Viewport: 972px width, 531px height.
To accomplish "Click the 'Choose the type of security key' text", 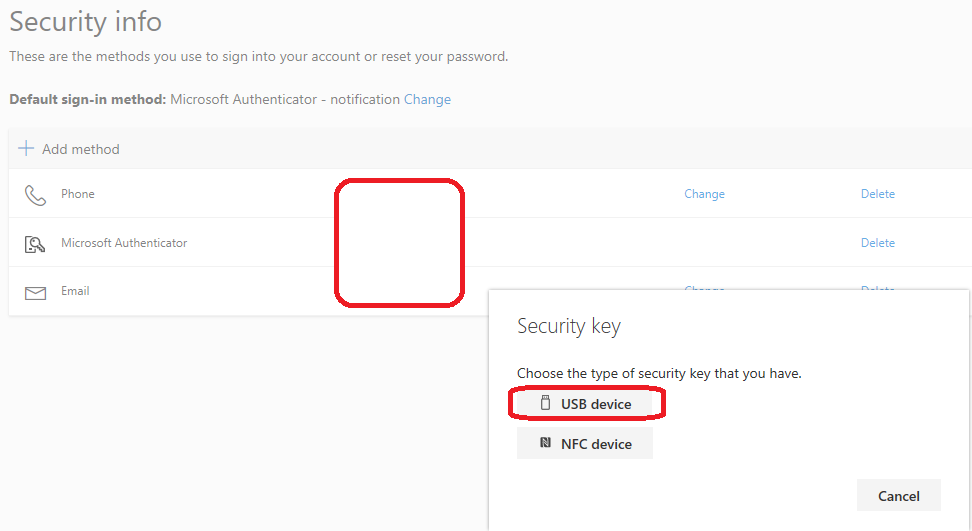I will (x=659, y=374).
